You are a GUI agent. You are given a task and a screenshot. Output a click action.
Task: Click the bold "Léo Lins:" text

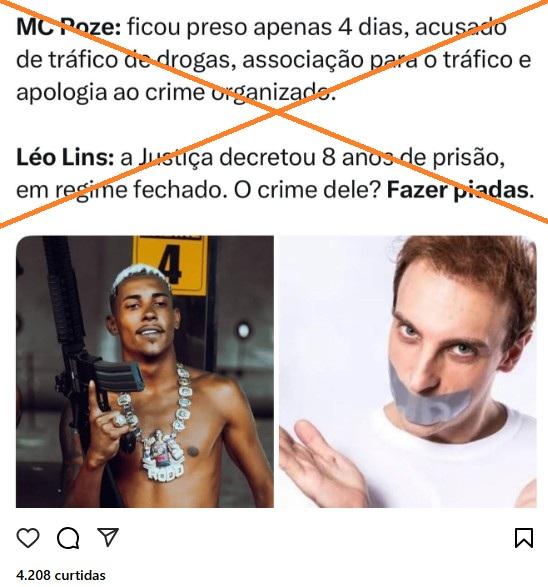pos(65,157)
